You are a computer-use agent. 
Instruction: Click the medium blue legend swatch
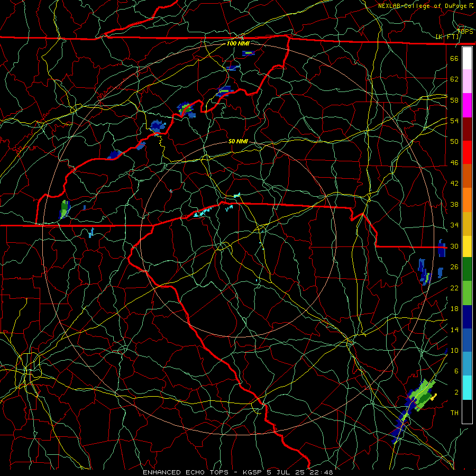click(467, 340)
